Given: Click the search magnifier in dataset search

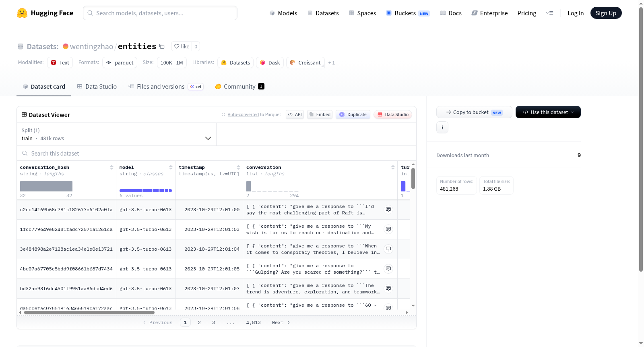Looking at the screenshot, I should click(x=25, y=154).
